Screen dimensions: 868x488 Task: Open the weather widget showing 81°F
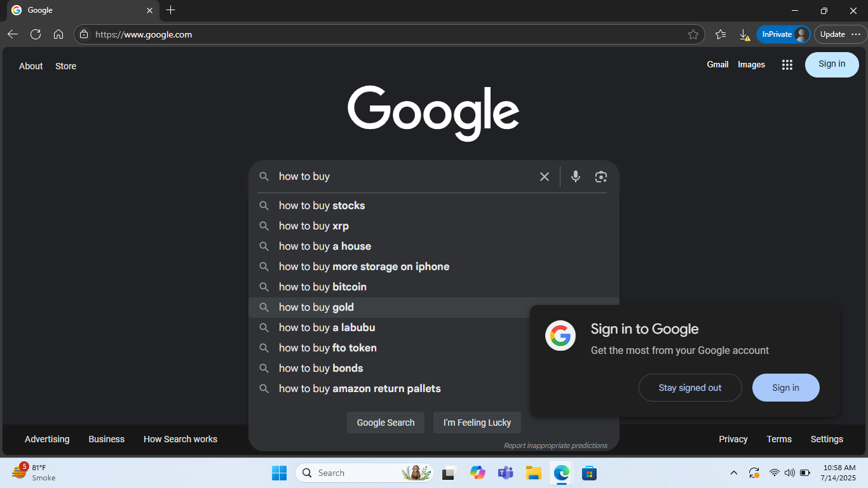click(34, 473)
